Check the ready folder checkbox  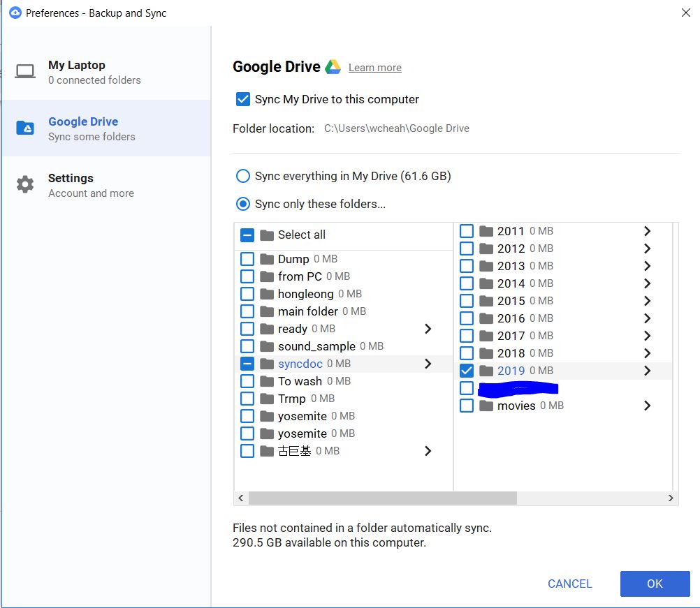click(247, 329)
